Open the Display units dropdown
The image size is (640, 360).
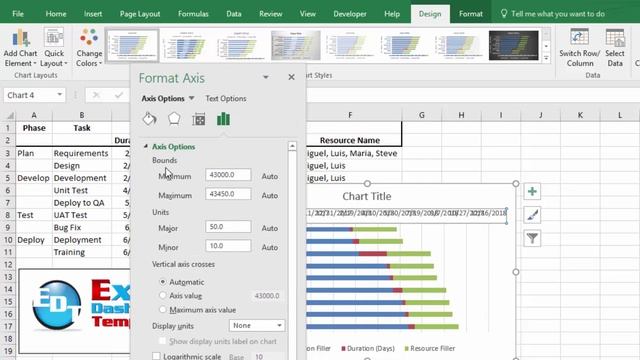(x=257, y=325)
